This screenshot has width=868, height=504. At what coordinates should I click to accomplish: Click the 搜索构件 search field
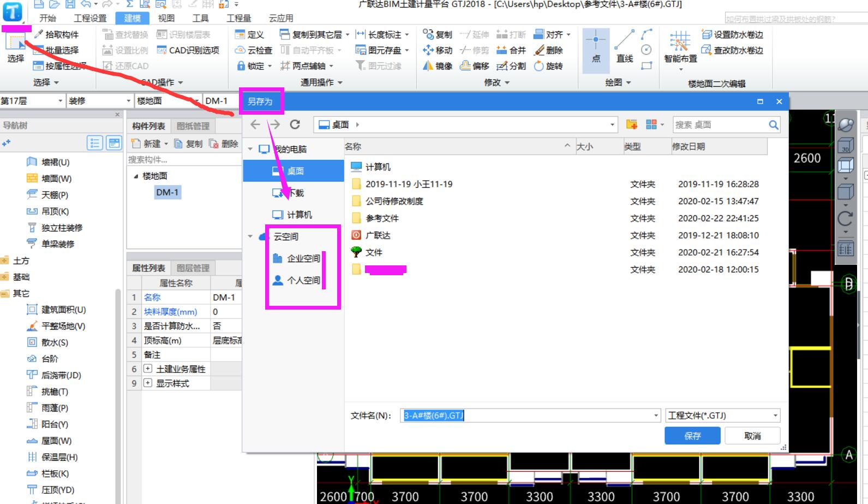tap(183, 159)
